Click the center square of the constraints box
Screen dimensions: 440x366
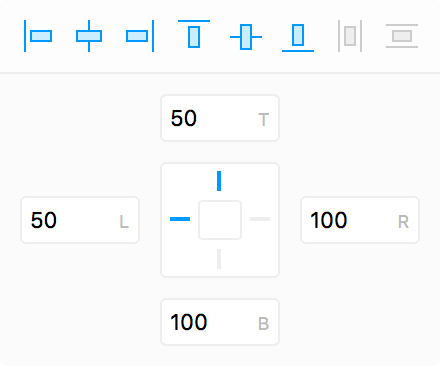(x=220, y=220)
